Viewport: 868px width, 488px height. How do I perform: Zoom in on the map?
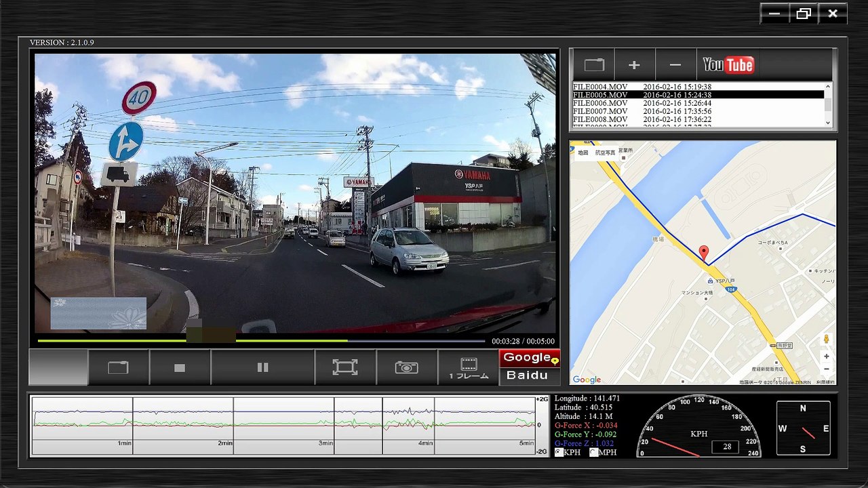(826, 357)
